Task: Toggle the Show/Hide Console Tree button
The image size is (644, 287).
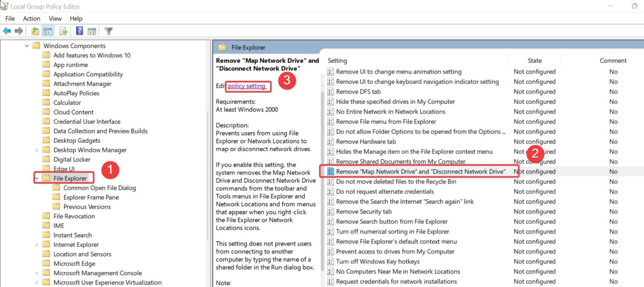Action: pyautogui.click(x=48, y=31)
